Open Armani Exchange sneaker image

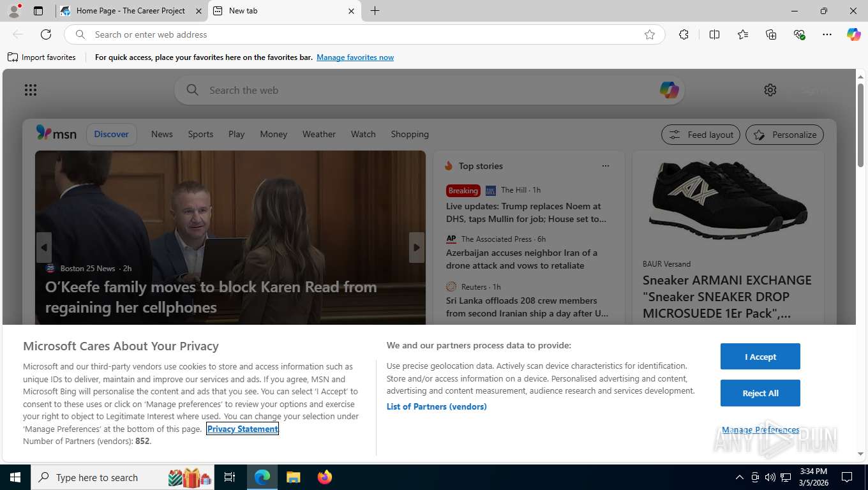pyautogui.click(x=728, y=200)
